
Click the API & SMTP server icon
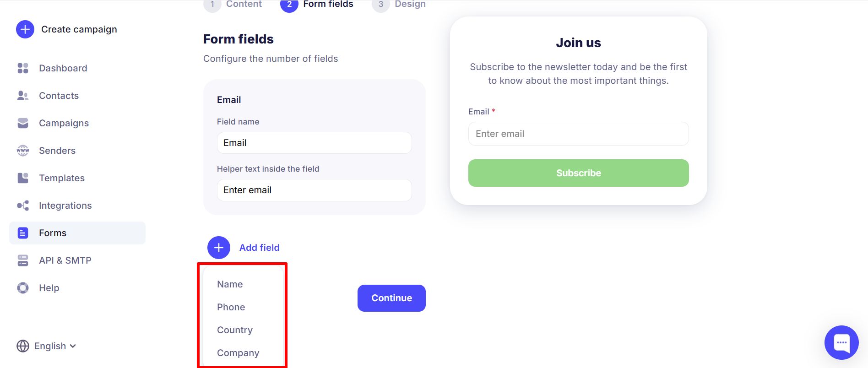pos(23,260)
